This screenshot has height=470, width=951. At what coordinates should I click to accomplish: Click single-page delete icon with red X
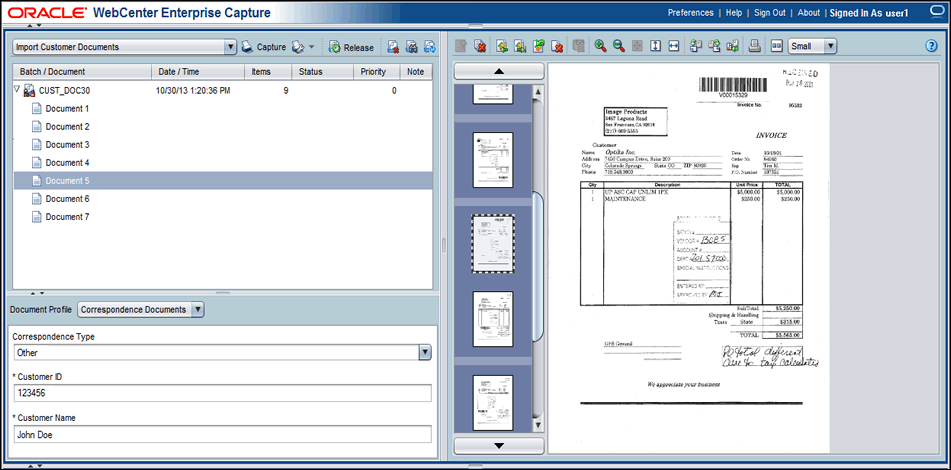[557, 46]
